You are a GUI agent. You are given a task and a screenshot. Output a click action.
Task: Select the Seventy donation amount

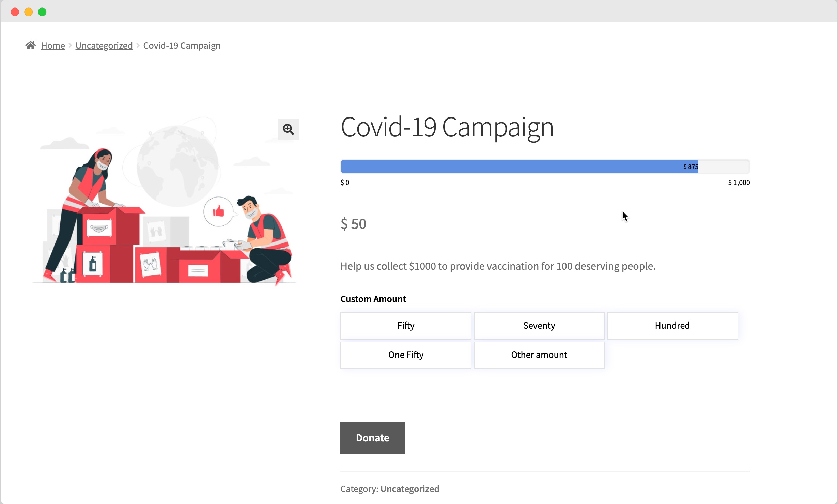(x=539, y=326)
